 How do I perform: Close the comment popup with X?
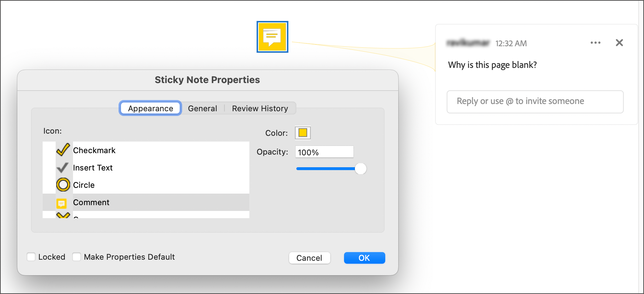coord(619,43)
